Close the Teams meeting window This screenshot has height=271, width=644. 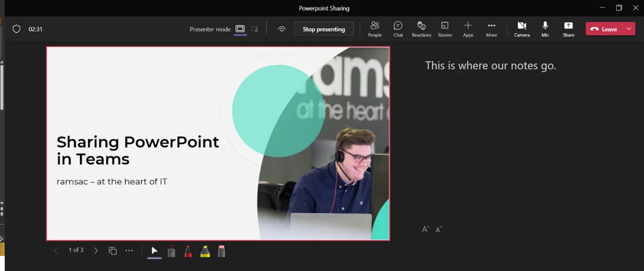tap(635, 8)
